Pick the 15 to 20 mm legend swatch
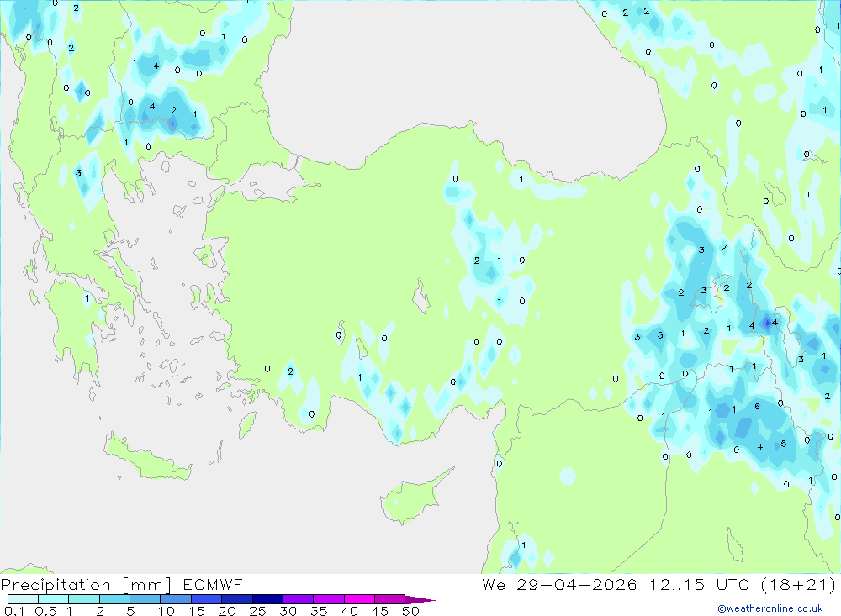 [207, 599]
